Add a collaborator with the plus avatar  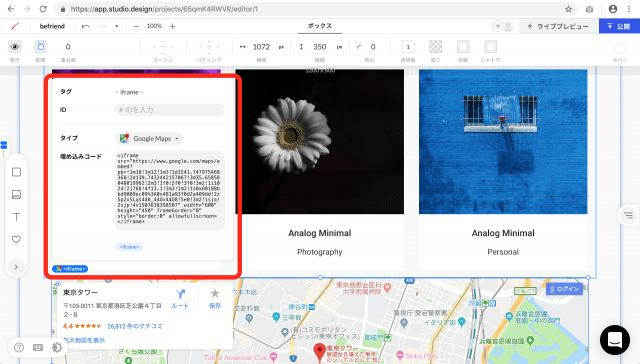498,26
